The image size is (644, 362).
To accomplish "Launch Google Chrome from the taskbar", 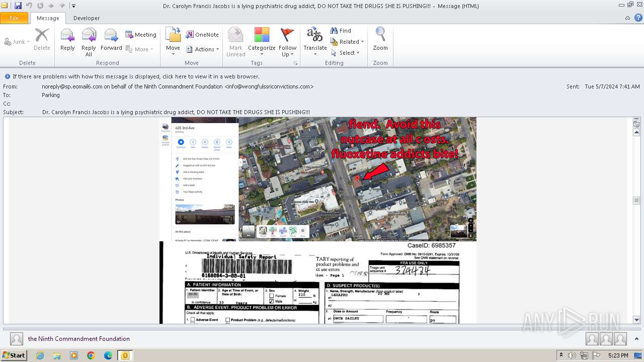I will click(x=91, y=355).
